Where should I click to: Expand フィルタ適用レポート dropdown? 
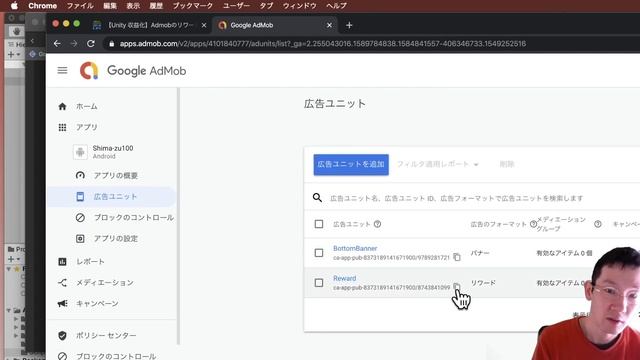[438, 164]
